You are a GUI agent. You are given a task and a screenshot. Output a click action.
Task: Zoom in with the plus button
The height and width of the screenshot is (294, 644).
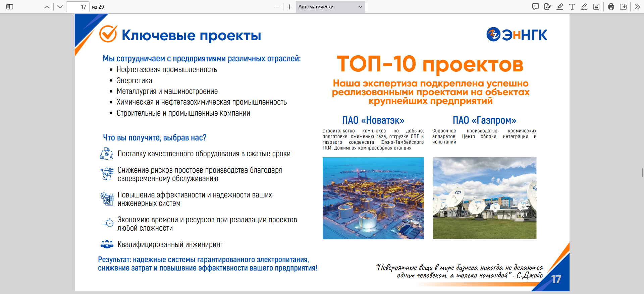pos(290,7)
